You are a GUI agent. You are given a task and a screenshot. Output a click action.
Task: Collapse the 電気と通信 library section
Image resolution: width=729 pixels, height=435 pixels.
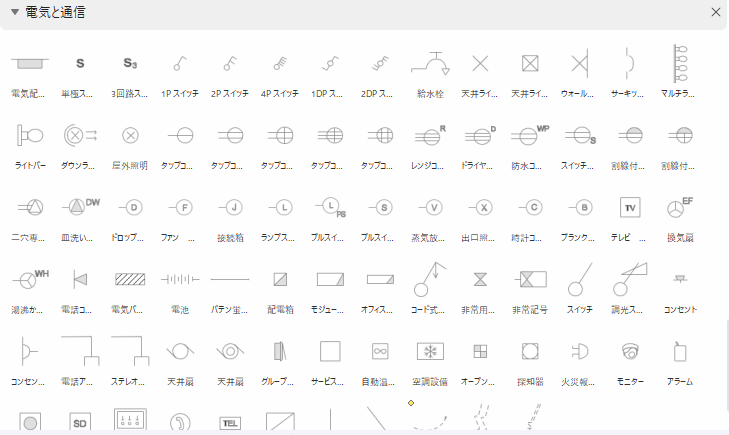[x=14, y=13]
